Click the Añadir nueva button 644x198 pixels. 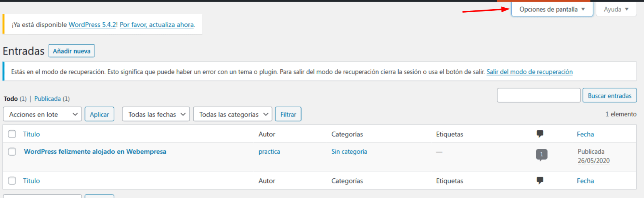coord(72,51)
